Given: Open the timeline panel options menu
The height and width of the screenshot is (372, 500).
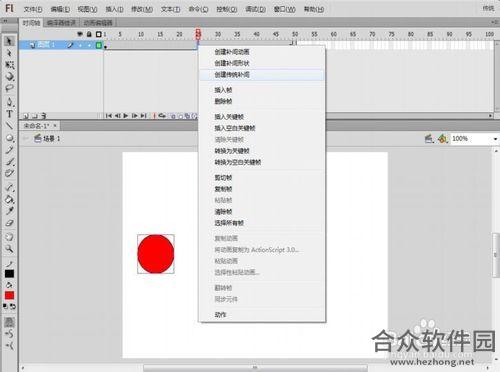Looking at the screenshot, I should [x=494, y=22].
